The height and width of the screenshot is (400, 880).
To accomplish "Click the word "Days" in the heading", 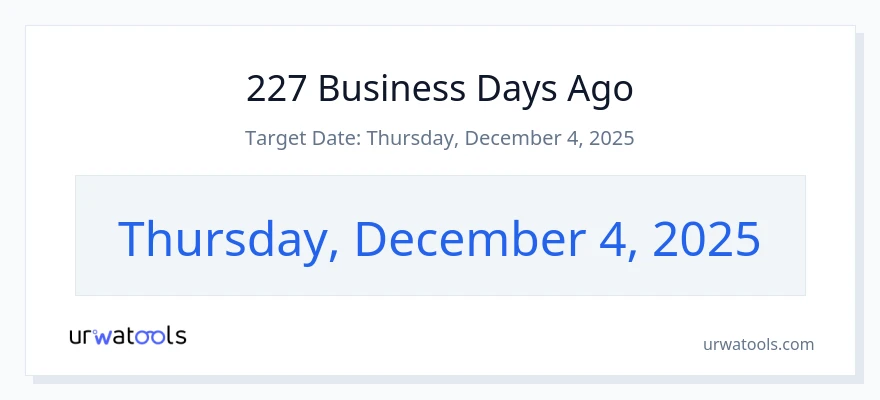I will (516, 90).
